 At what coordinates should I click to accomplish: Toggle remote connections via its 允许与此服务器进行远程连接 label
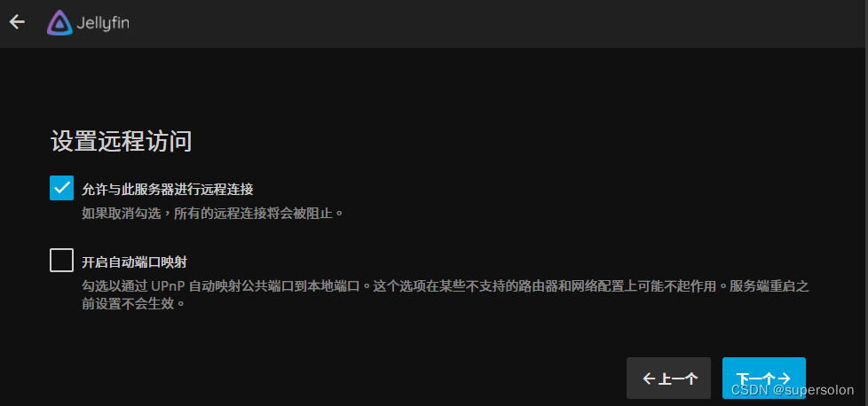(x=168, y=189)
